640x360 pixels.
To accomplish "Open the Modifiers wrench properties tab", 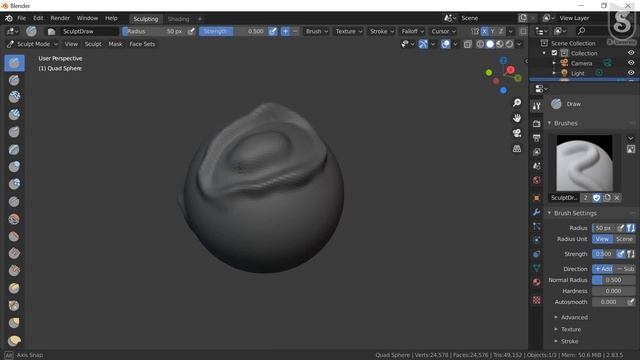I will click(x=537, y=212).
